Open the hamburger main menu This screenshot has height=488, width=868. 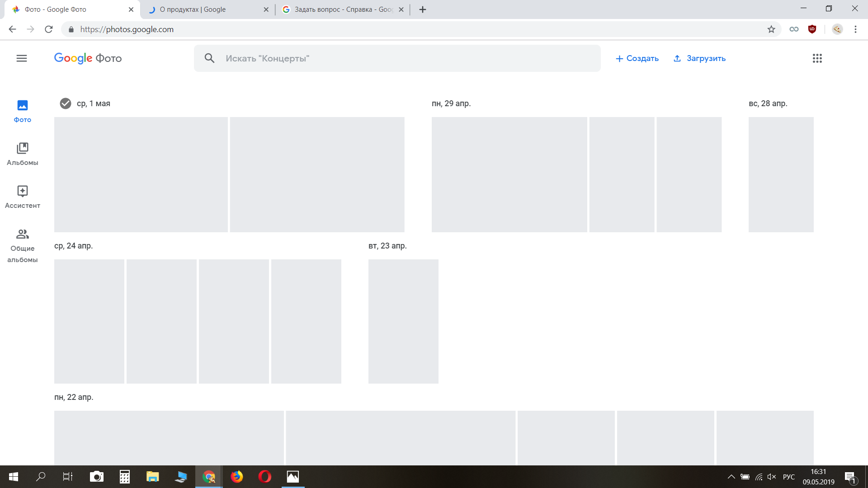click(x=22, y=58)
